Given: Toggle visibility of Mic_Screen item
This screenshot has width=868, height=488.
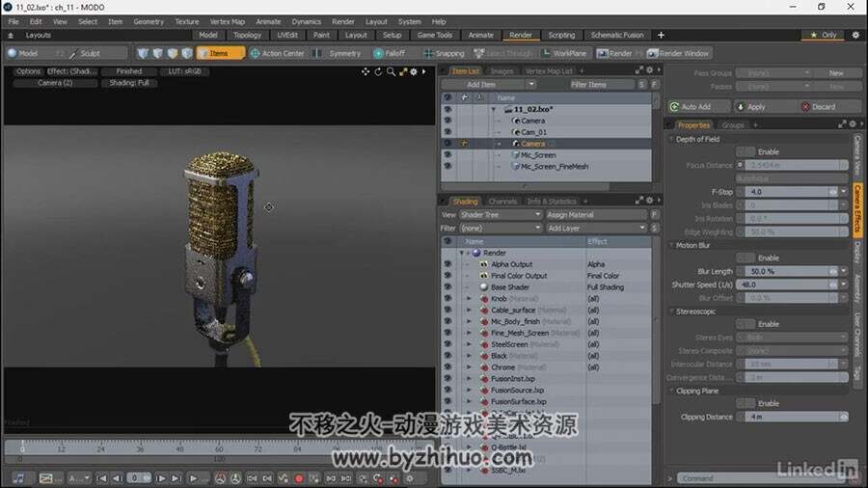Looking at the screenshot, I should tap(448, 155).
